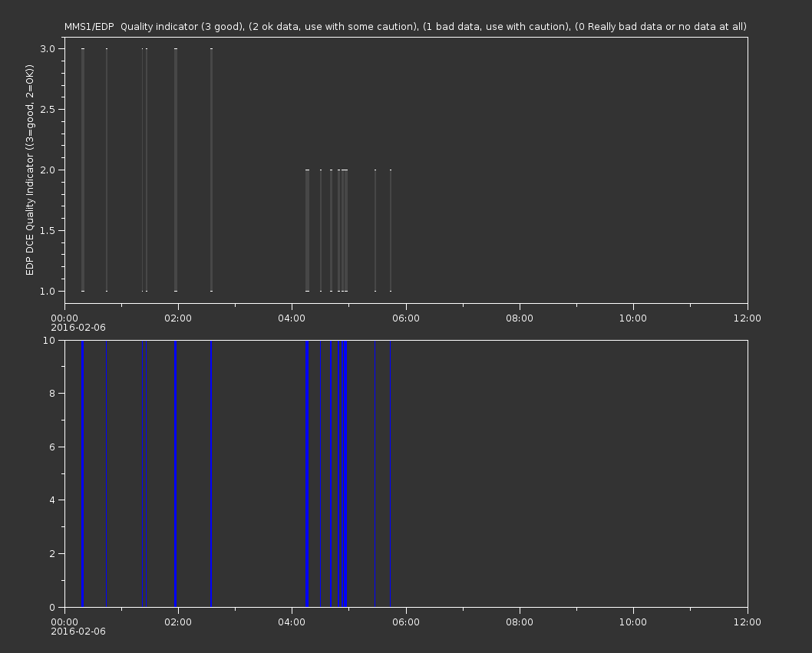Click the 00:00 time label under upper plot
Image resolution: width=812 pixels, height=653 pixels.
click(x=64, y=318)
